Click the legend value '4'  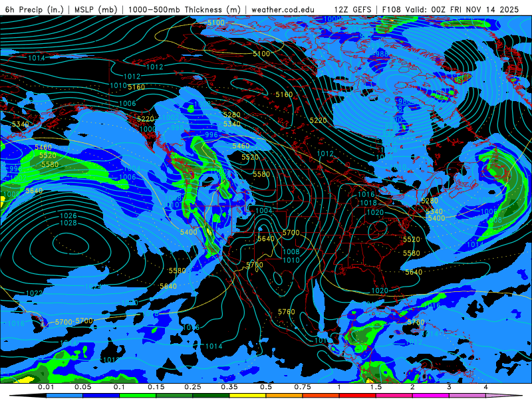pos(485,387)
